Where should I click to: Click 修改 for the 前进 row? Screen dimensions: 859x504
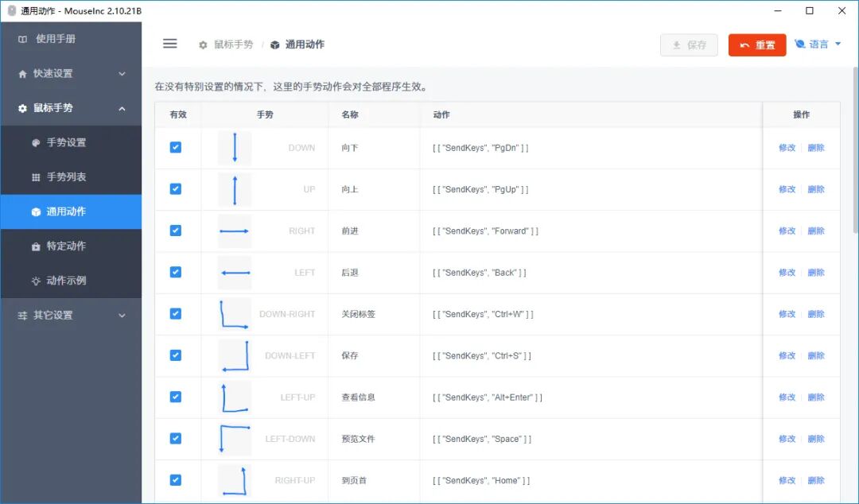pyautogui.click(x=787, y=231)
